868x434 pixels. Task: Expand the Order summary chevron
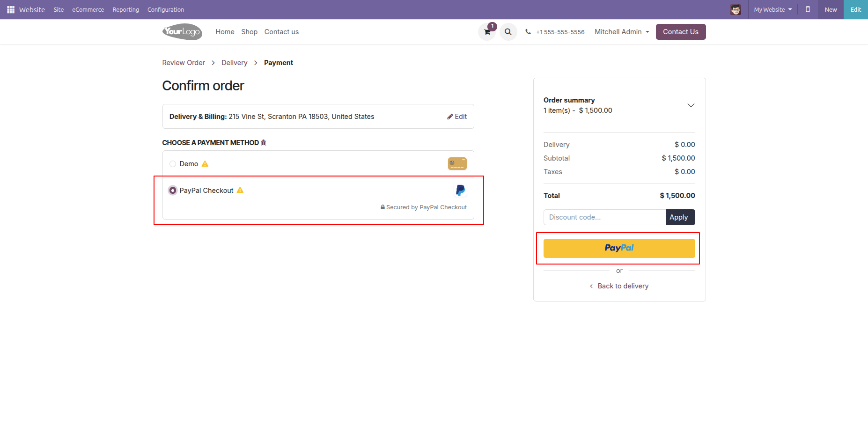(x=691, y=105)
